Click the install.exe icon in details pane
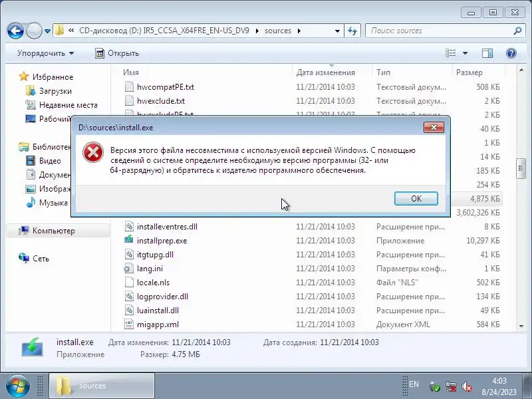The width and height of the screenshot is (532, 399). [32, 347]
